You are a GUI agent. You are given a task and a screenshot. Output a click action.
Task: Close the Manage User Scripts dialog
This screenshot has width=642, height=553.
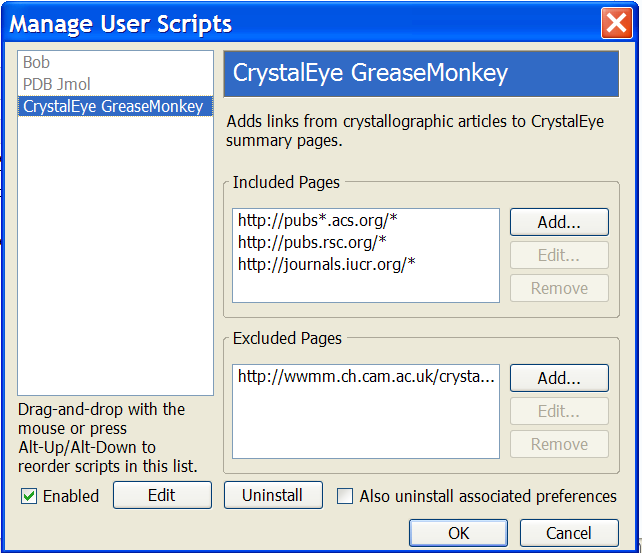614,23
